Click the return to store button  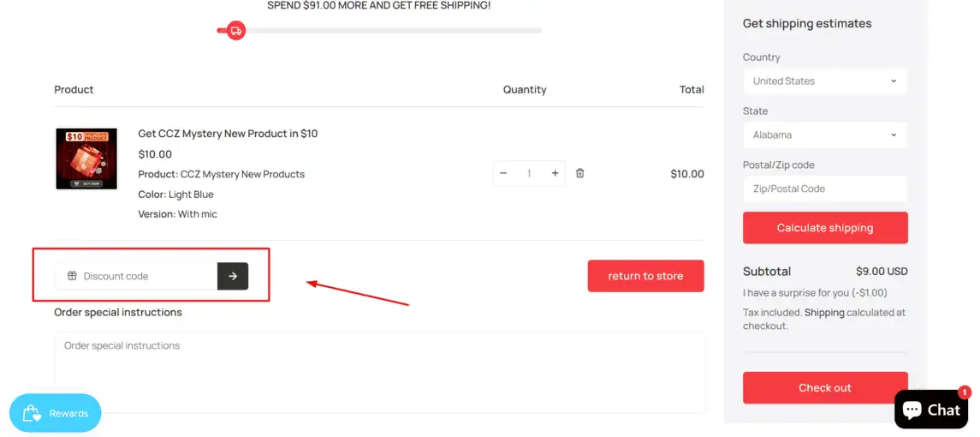[x=645, y=276]
